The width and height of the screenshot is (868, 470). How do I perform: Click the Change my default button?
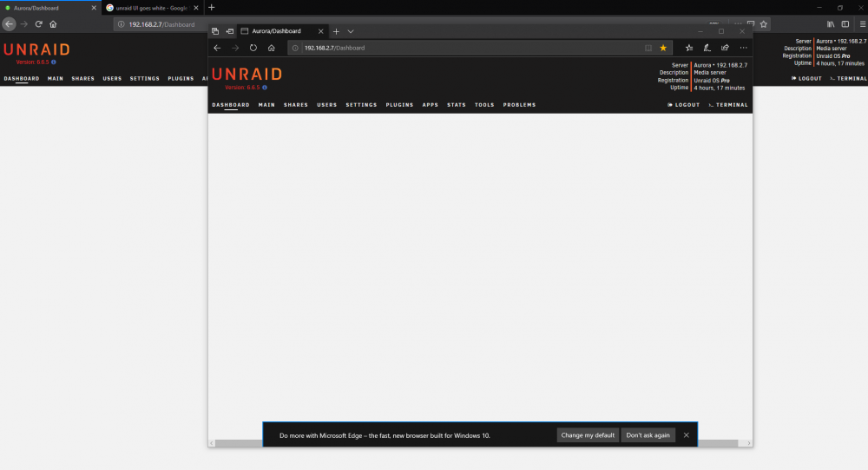[x=588, y=435]
